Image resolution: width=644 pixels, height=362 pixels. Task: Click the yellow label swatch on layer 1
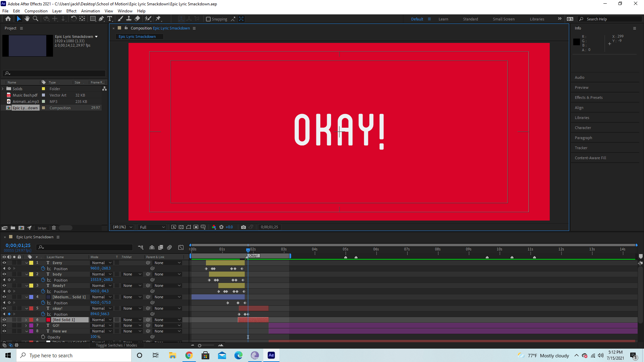tap(32, 263)
